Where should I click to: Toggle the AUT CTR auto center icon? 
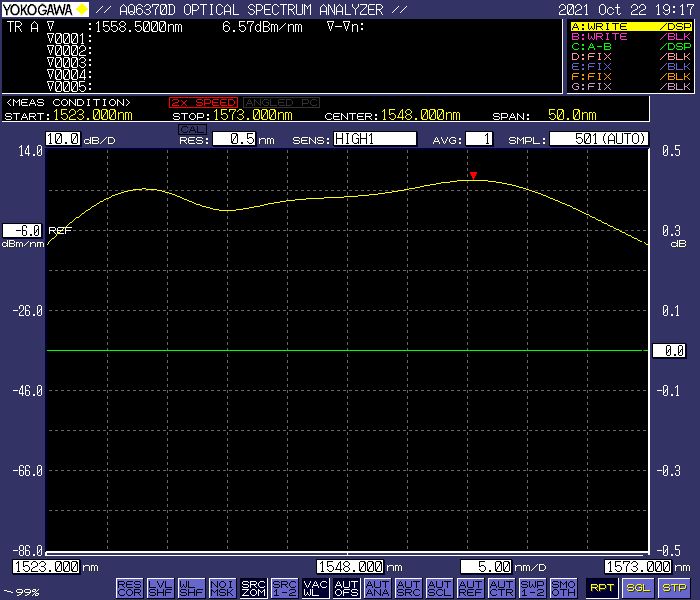(x=501, y=587)
